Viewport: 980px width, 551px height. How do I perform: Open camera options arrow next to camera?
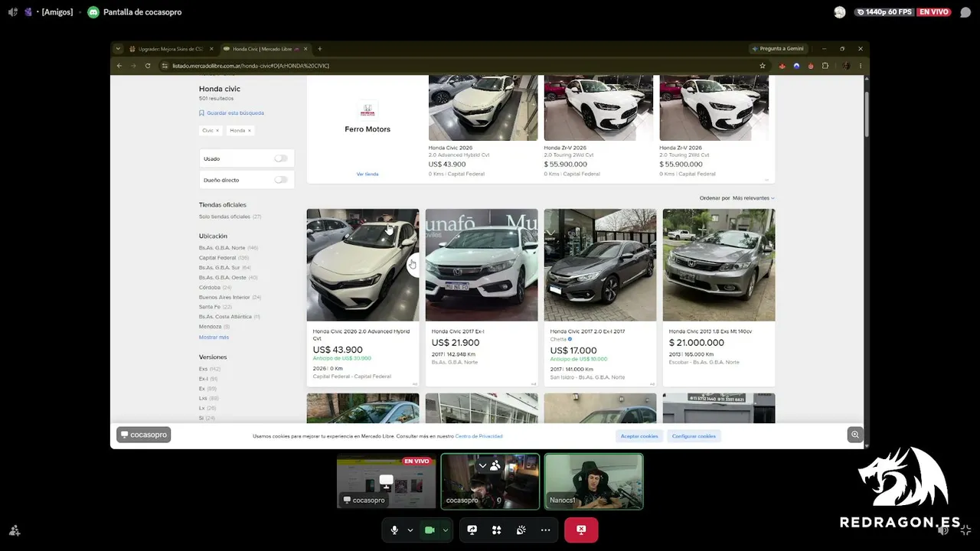(x=446, y=530)
